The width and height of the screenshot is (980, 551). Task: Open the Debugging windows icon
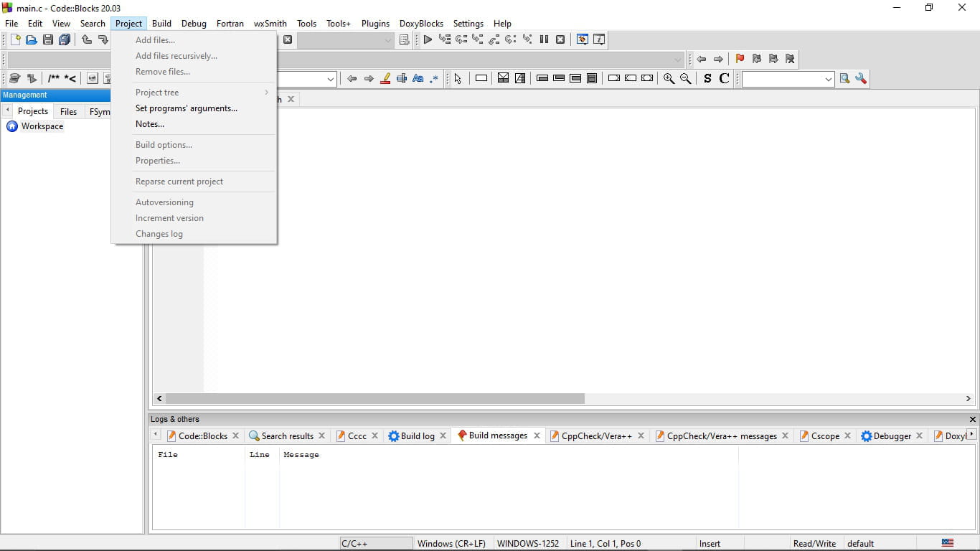point(583,40)
